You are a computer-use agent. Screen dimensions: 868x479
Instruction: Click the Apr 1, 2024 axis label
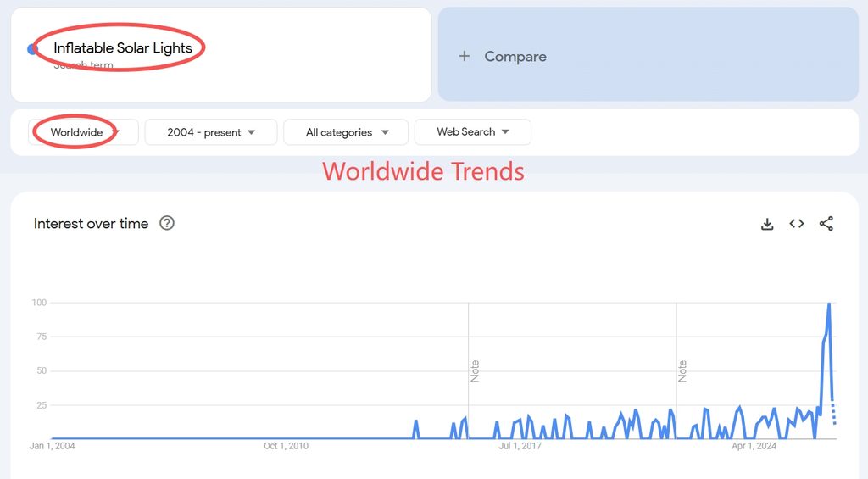[x=754, y=446]
